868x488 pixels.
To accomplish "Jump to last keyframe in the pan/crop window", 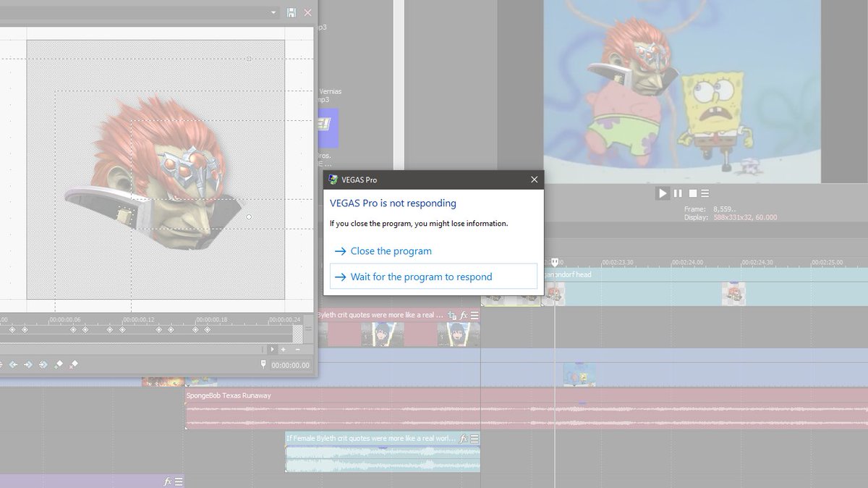I will pyautogui.click(x=43, y=365).
